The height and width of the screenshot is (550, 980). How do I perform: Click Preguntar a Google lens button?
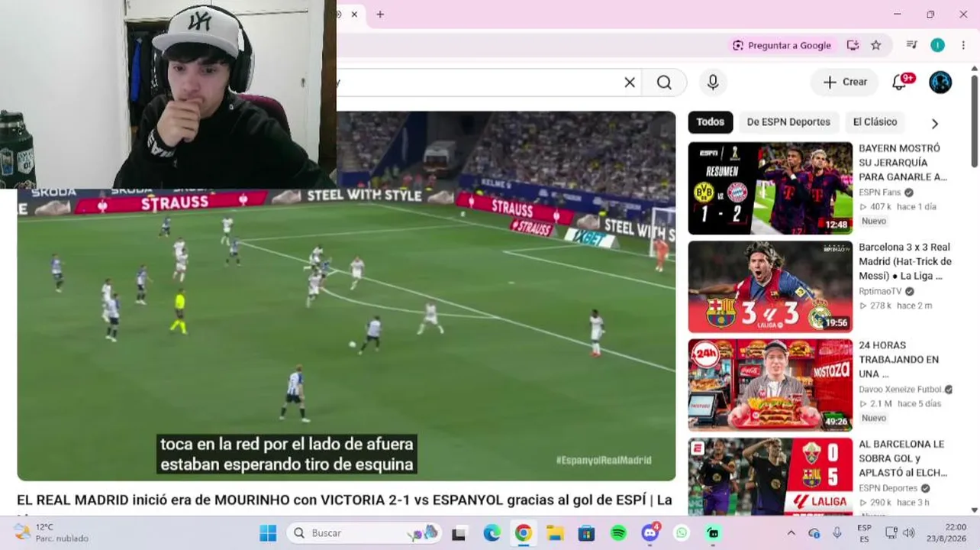(x=782, y=46)
